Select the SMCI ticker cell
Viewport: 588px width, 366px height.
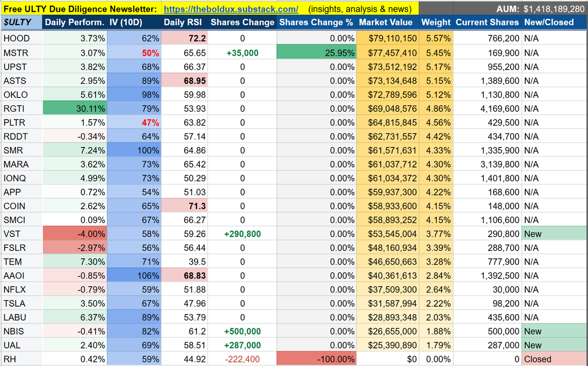[x=21, y=220]
